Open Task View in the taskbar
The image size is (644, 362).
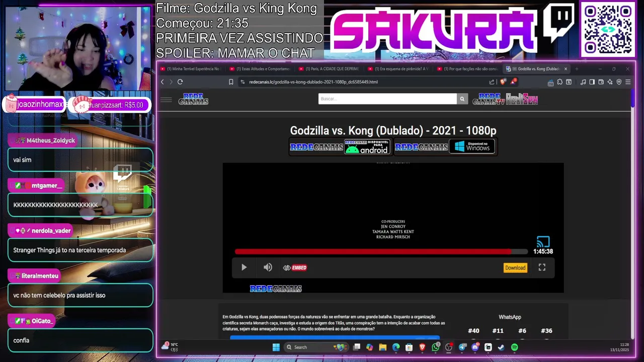click(x=357, y=347)
